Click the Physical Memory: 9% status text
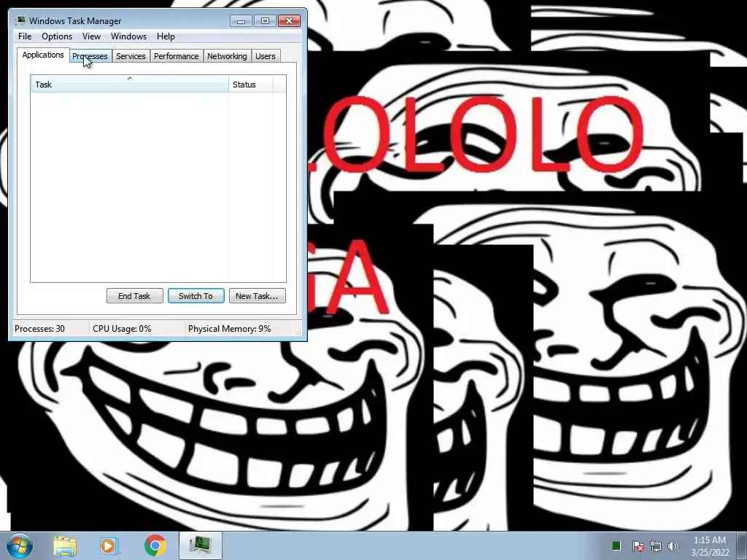 (x=230, y=329)
